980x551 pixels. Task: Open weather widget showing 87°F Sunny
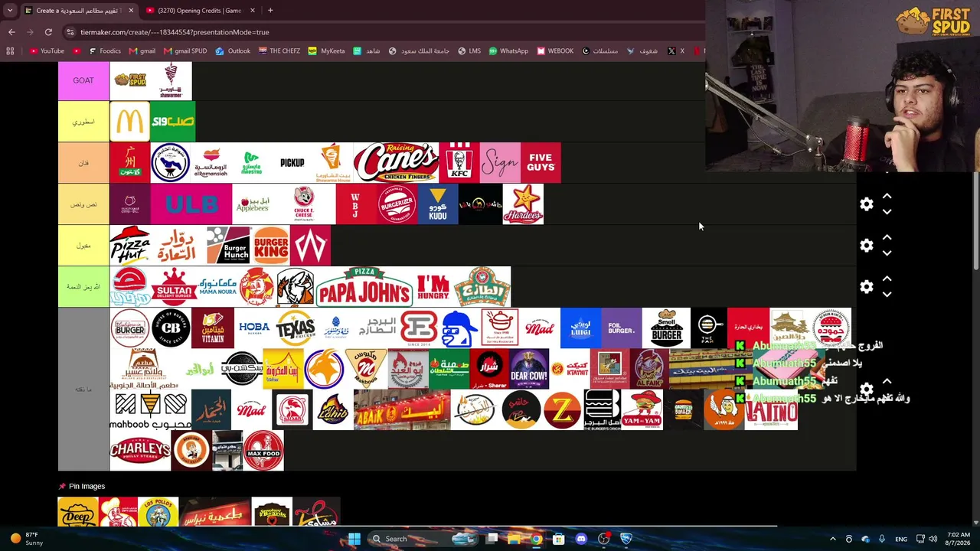click(x=27, y=539)
